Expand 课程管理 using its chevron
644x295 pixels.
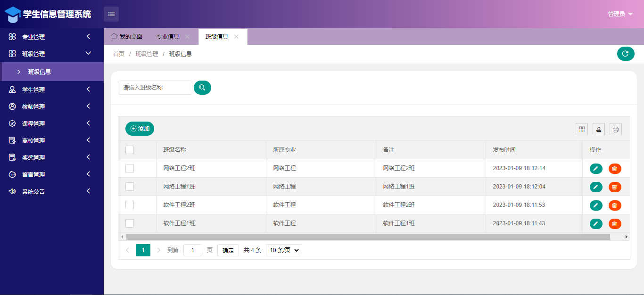(88, 123)
